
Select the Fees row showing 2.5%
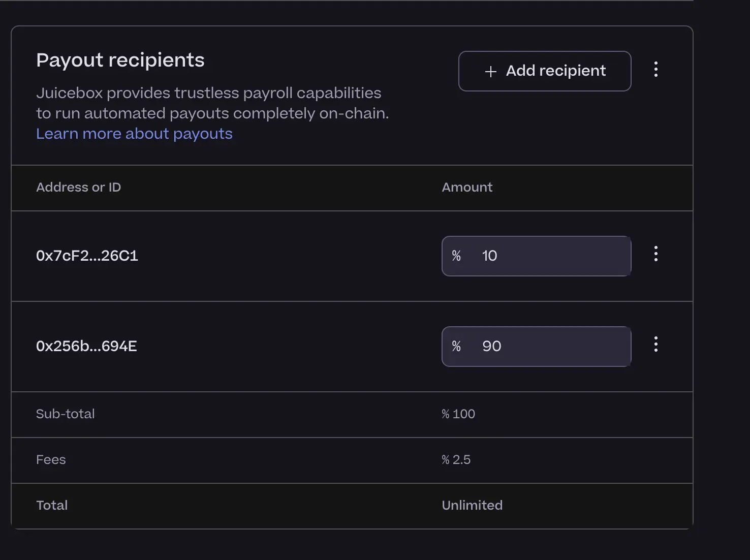point(456,459)
